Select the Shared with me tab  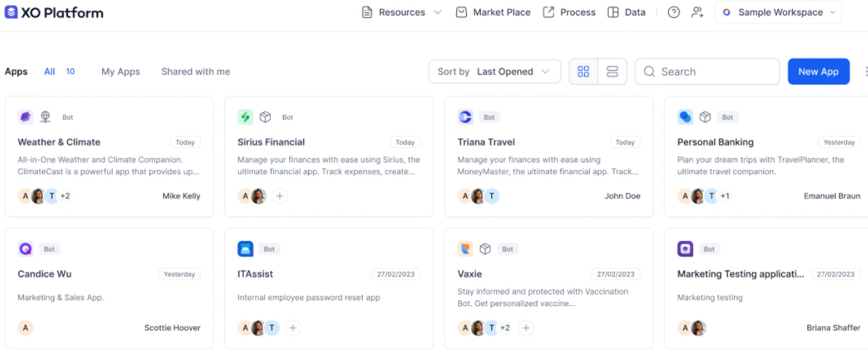click(x=196, y=71)
